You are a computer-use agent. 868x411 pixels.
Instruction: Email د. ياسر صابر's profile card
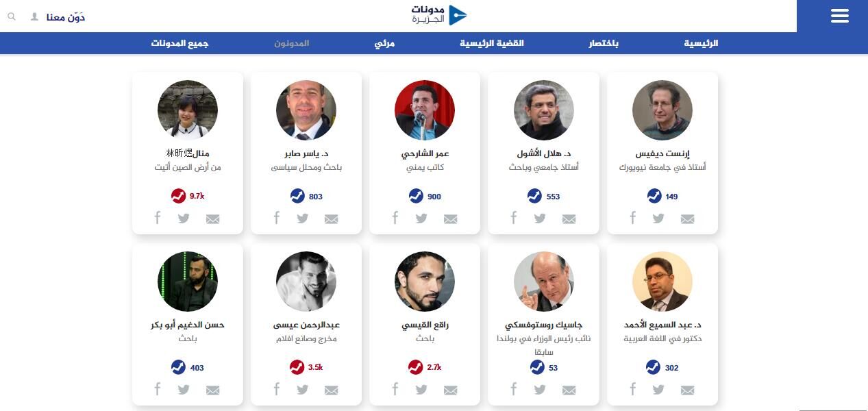(332, 219)
